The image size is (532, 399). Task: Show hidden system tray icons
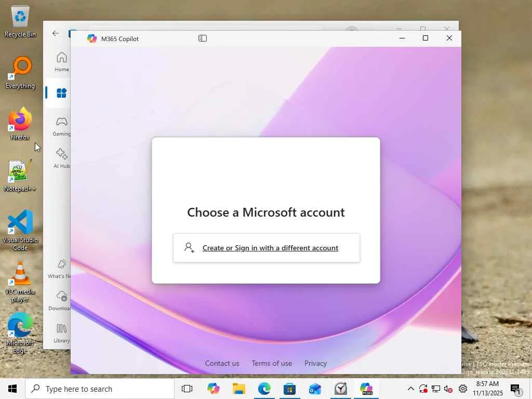pyautogui.click(x=410, y=389)
